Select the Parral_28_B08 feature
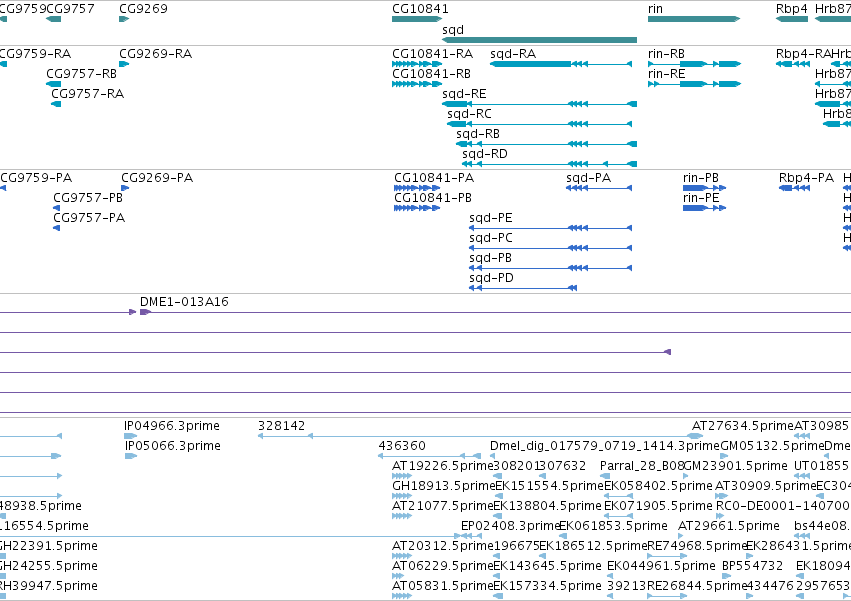This screenshot has height=601, width=851. [642, 466]
